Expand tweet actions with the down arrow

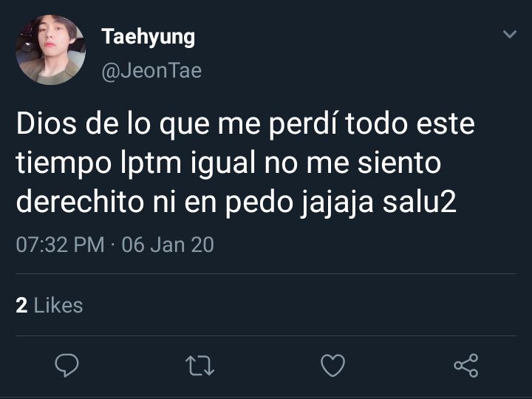510,34
